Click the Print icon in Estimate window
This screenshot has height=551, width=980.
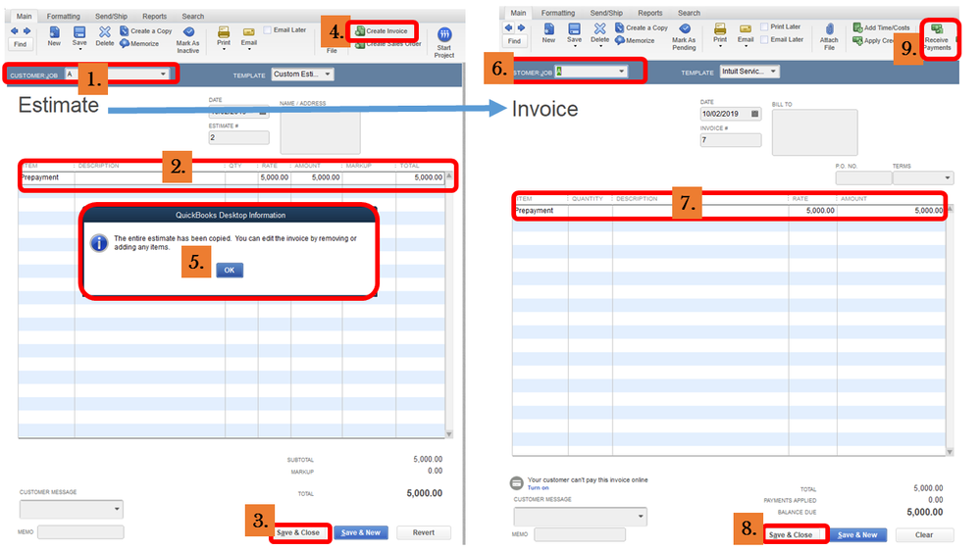tap(223, 31)
